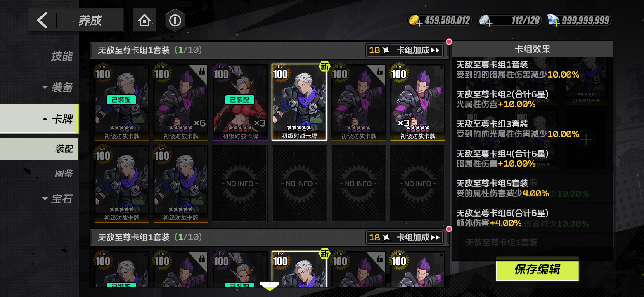Open the 技能 menu item

(x=62, y=56)
